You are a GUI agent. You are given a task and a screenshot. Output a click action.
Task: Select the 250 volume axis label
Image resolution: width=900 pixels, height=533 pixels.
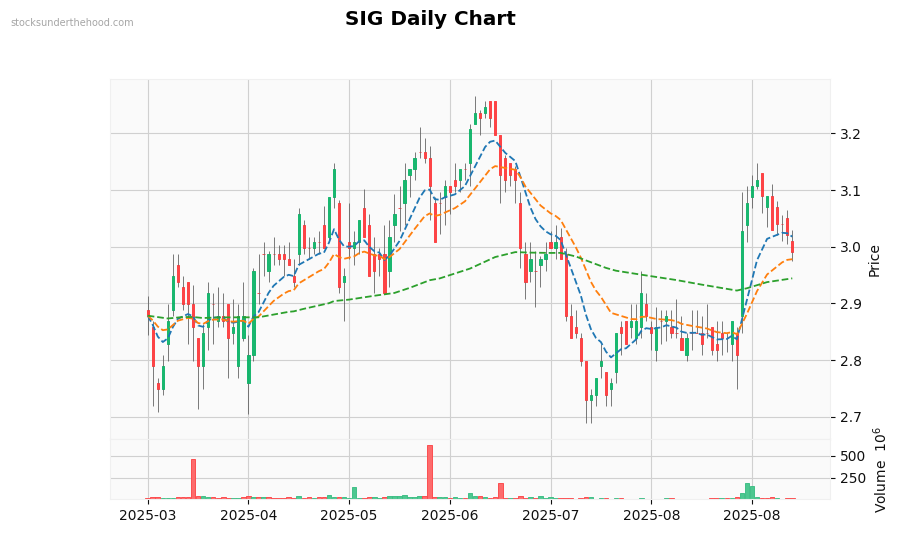(852, 478)
